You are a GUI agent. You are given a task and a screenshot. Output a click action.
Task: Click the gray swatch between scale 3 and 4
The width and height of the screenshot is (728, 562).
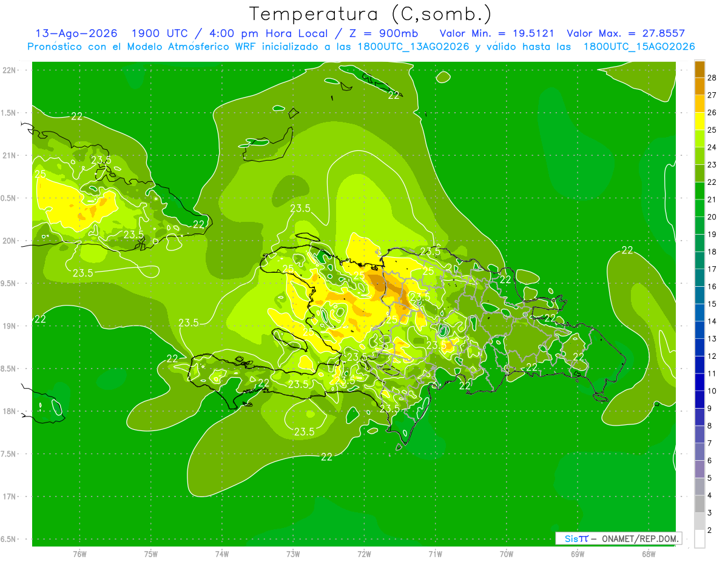point(699,504)
